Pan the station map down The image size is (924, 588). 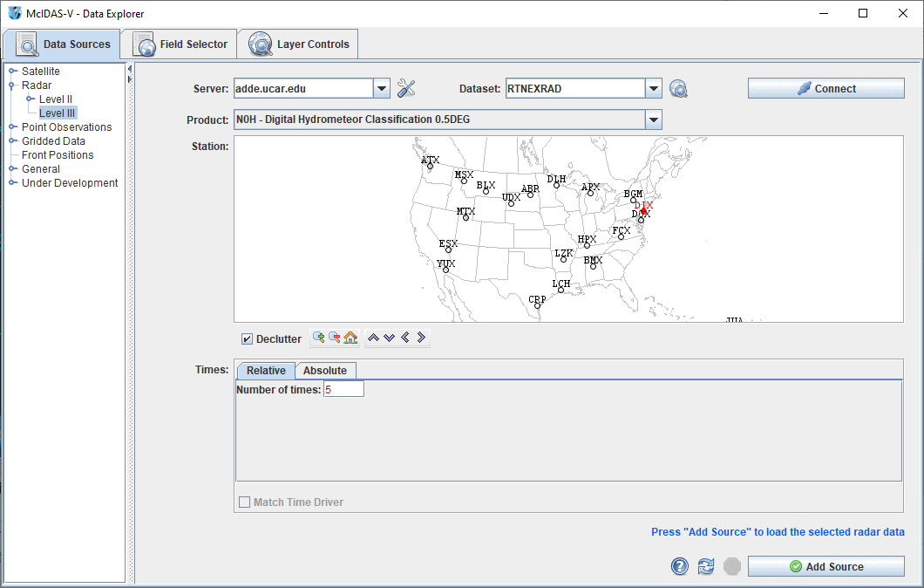(x=389, y=338)
